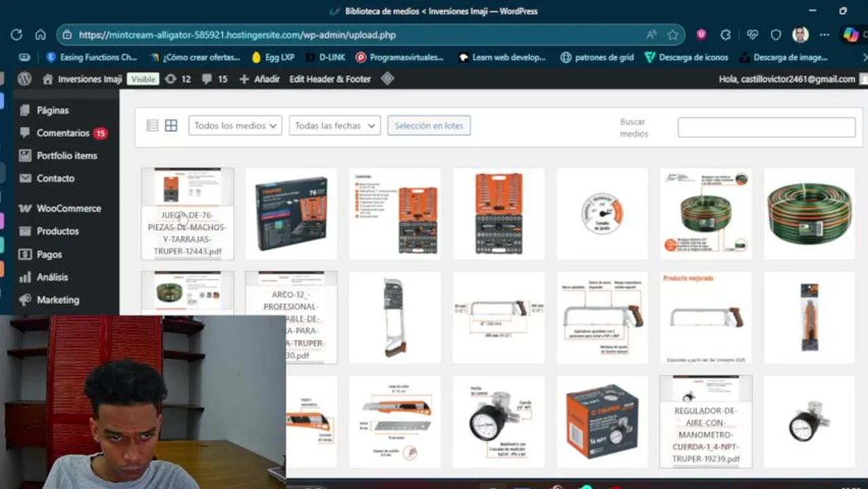The height and width of the screenshot is (489, 868).
Task: Go to browser home icon
Action: 41,35
